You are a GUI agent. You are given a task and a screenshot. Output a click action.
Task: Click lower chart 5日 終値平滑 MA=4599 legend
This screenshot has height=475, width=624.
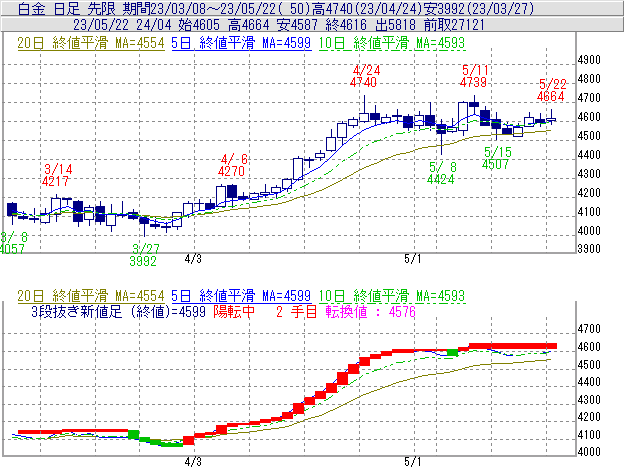(241, 296)
